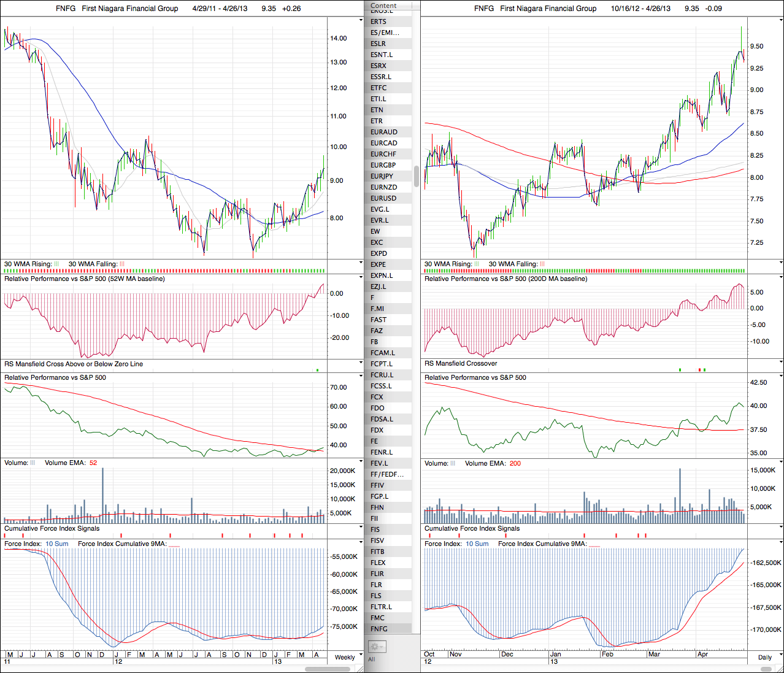This screenshot has height=673, width=784.
Task: Select ETFC in the ticker list
Action: 379,88
